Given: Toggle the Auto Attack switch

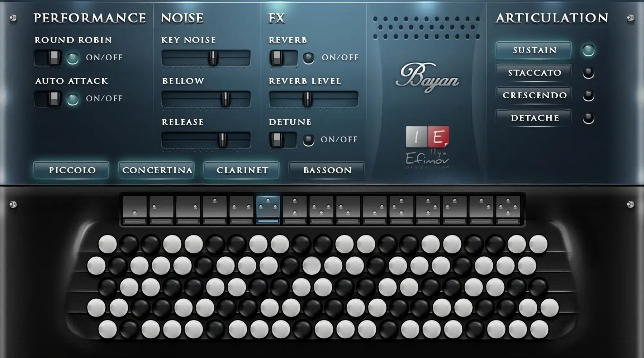Looking at the screenshot, I should click(48, 99).
